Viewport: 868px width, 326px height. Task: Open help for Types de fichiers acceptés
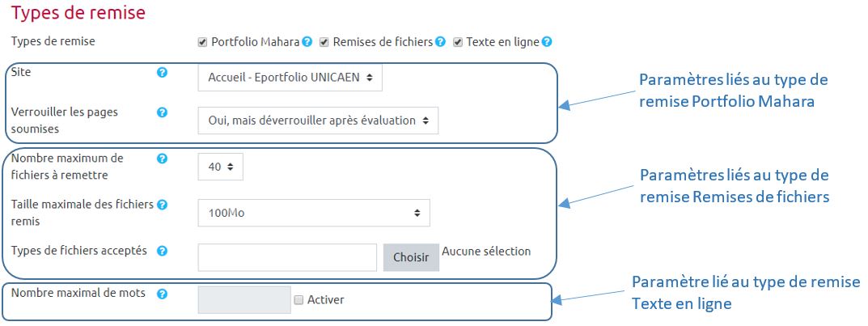click(162, 252)
